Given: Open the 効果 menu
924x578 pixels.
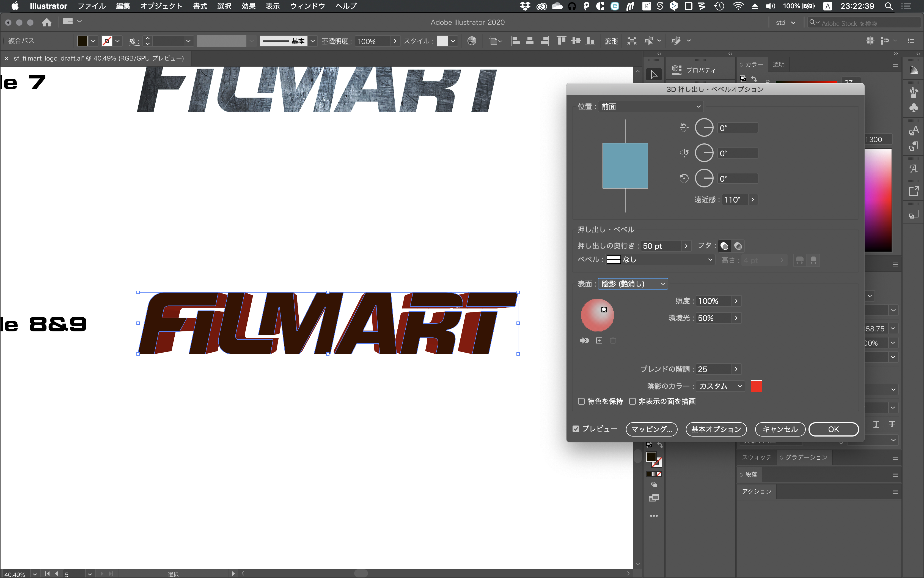Looking at the screenshot, I should tap(248, 6).
